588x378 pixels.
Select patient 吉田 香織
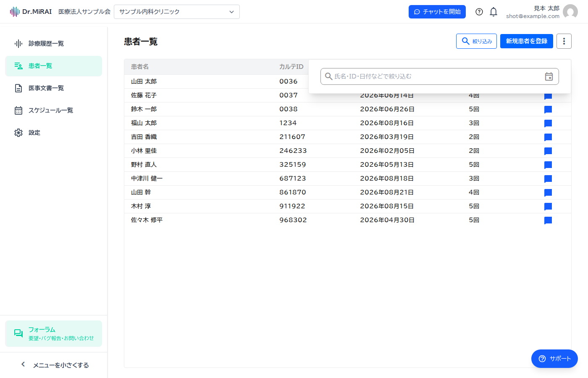[144, 137]
